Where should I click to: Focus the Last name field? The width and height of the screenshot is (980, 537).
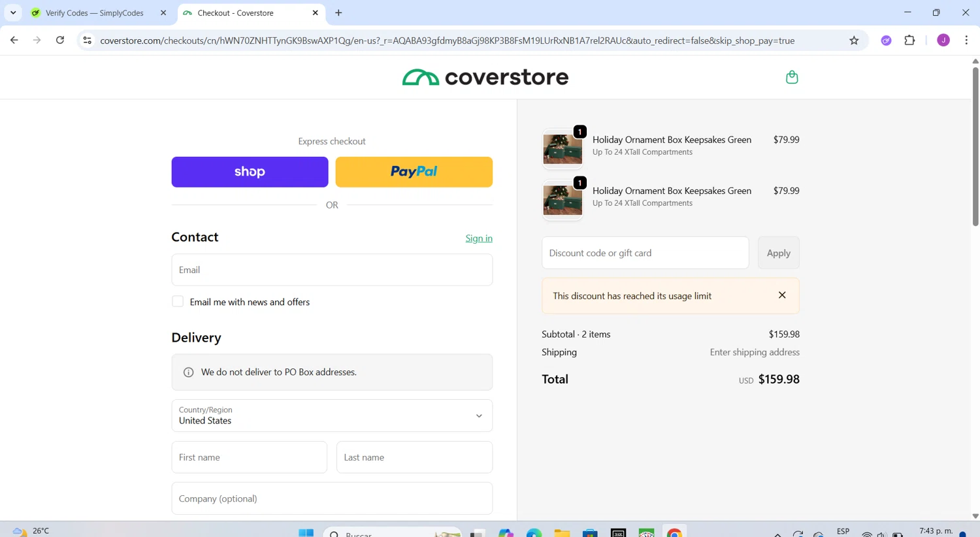pos(414,457)
